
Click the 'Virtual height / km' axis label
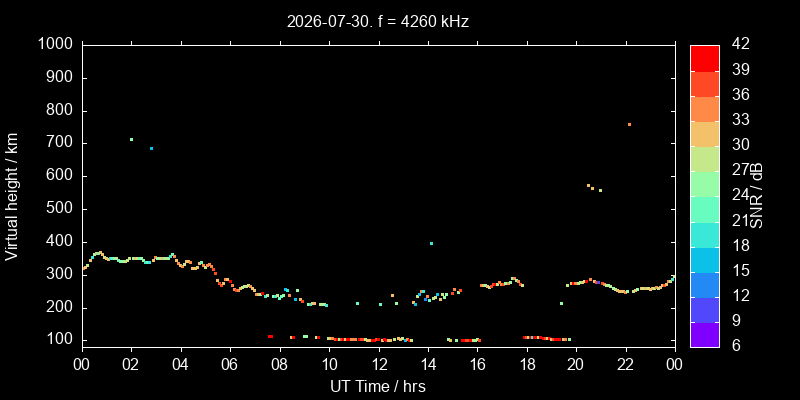point(12,196)
